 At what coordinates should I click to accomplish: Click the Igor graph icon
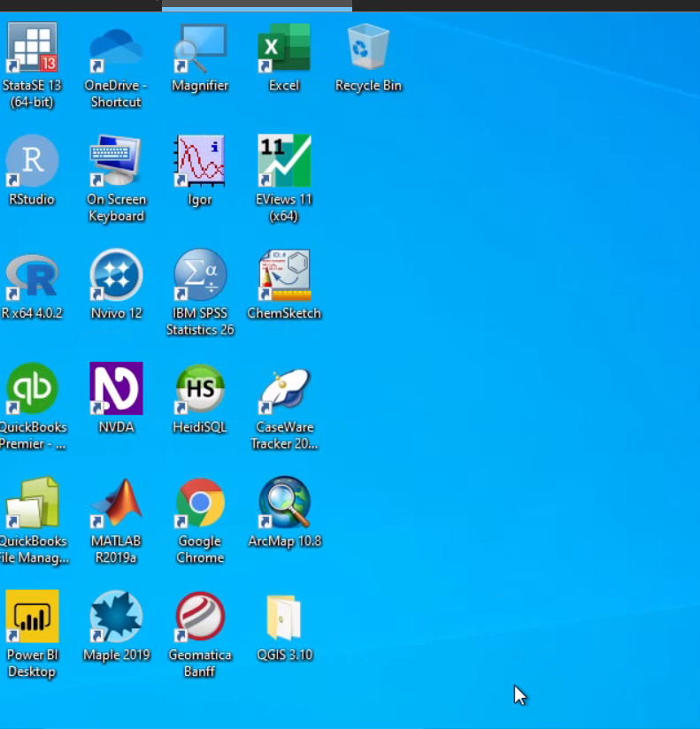coord(200,160)
